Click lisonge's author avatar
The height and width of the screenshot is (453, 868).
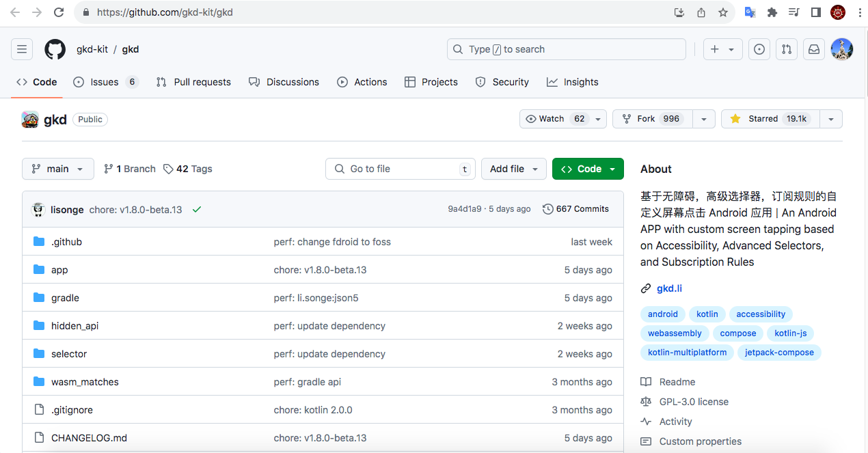pos(38,210)
